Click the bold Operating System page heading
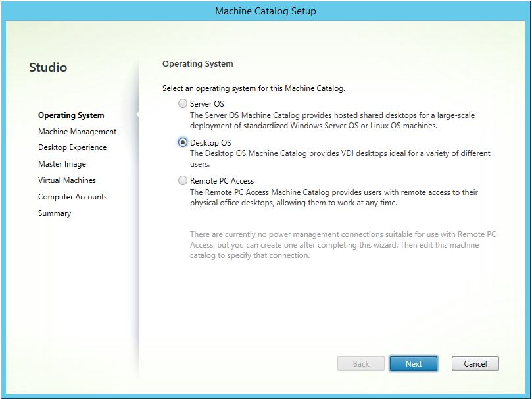This screenshot has width=532, height=399. pos(197,64)
